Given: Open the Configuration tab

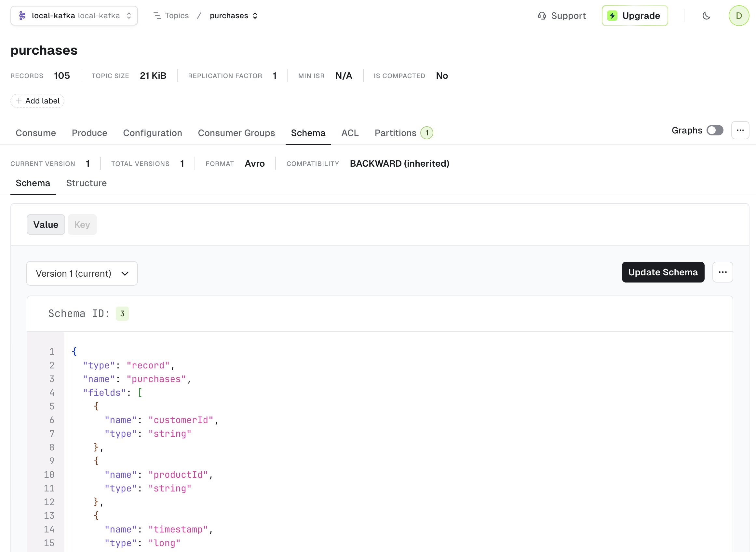Looking at the screenshot, I should click(x=153, y=133).
